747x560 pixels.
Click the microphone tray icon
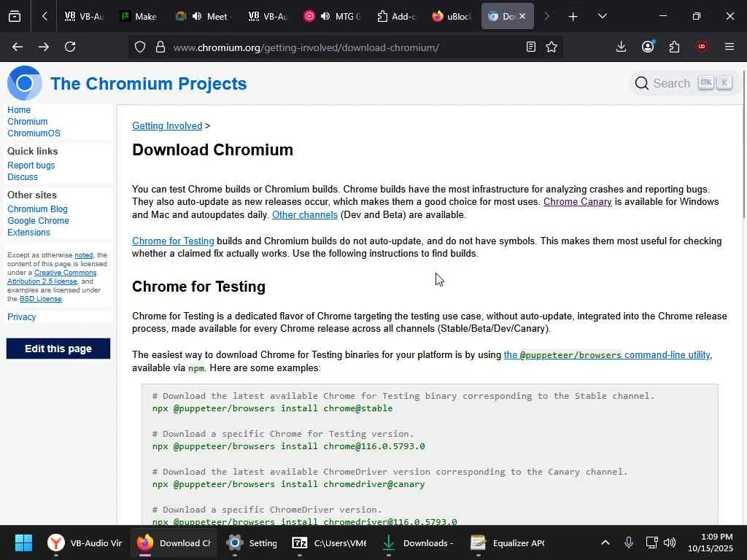629,542
